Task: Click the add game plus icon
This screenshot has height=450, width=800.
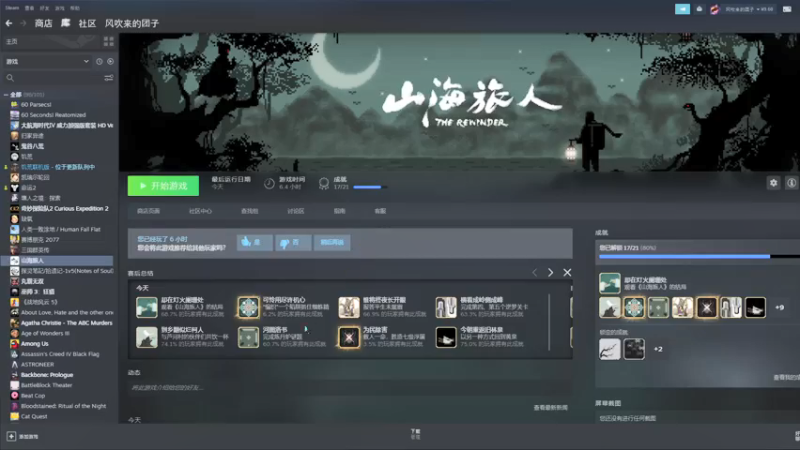Action: click(11, 436)
